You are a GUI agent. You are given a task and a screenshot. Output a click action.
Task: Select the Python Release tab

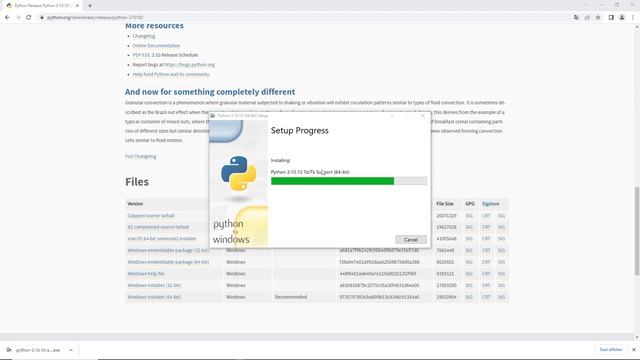(42, 6)
